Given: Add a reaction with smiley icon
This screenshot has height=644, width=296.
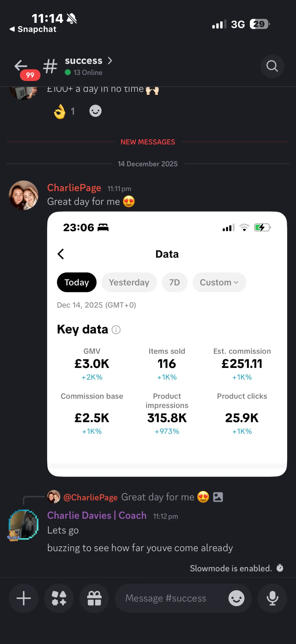Looking at the screenshot, I should pyautogui.click(x=95, y=111).
